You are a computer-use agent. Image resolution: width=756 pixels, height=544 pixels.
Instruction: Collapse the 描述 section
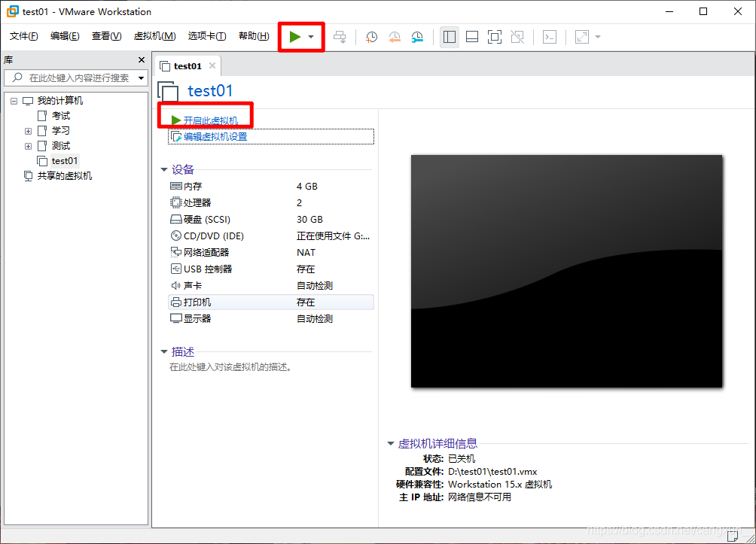[x=164, y=351]
